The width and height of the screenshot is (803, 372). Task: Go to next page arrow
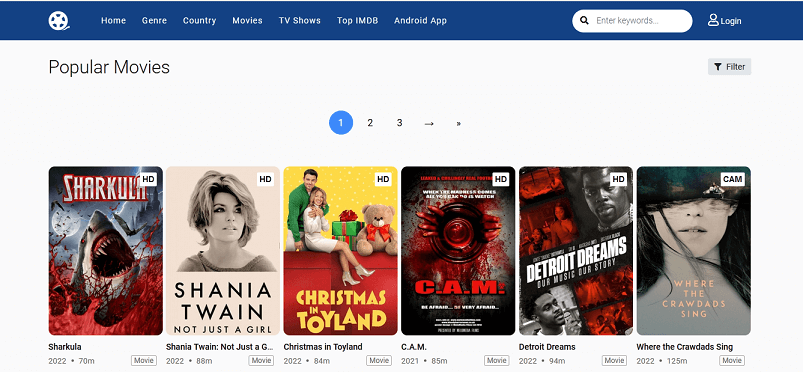point(429,123)
